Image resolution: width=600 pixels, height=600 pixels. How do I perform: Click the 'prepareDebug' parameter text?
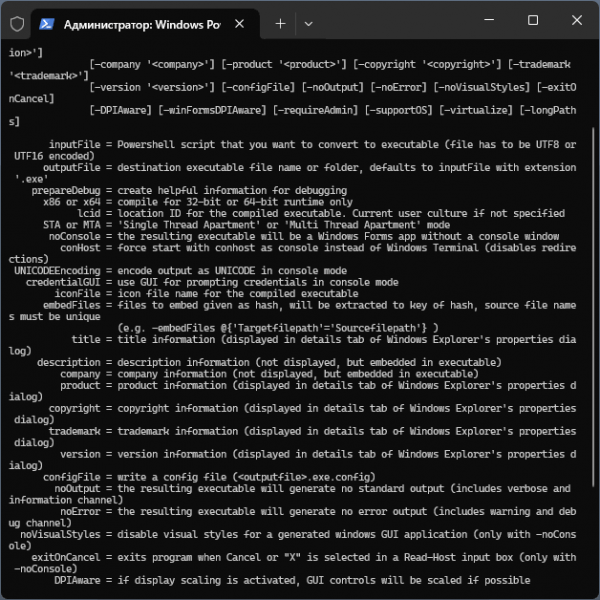coord(66,191)
